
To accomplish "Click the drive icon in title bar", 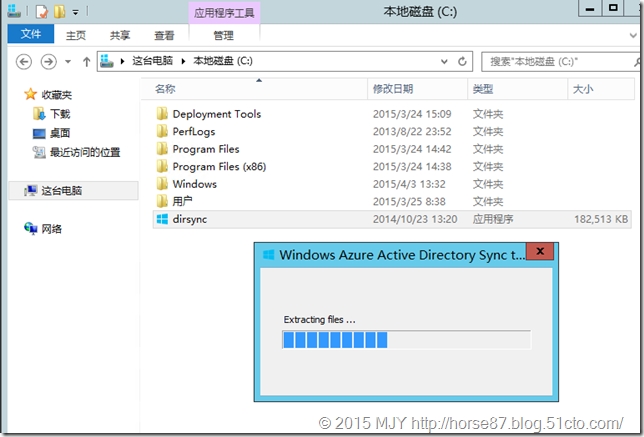I will pos(14,11).
